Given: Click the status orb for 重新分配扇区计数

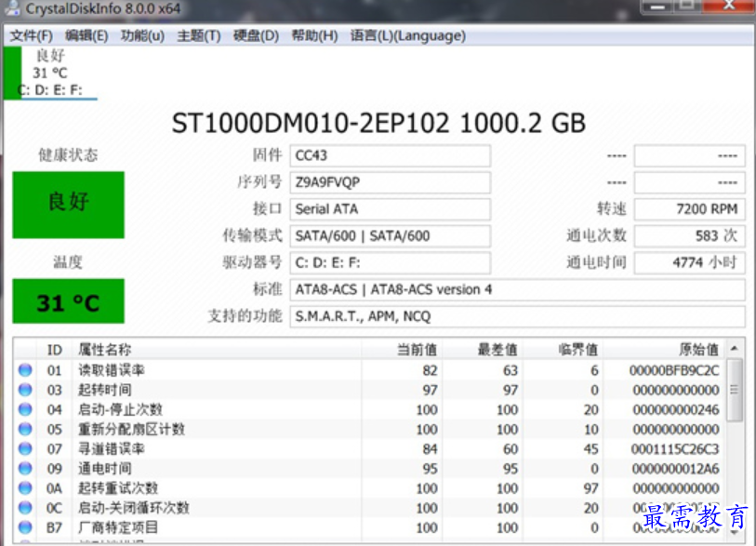Looking at the screenshot, I should (x=25, y=430).
